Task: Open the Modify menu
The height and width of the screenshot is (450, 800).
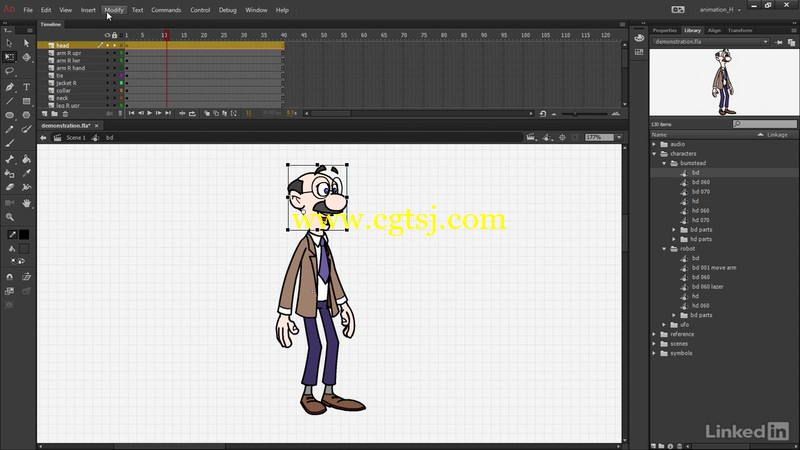Action: [114, 10]
